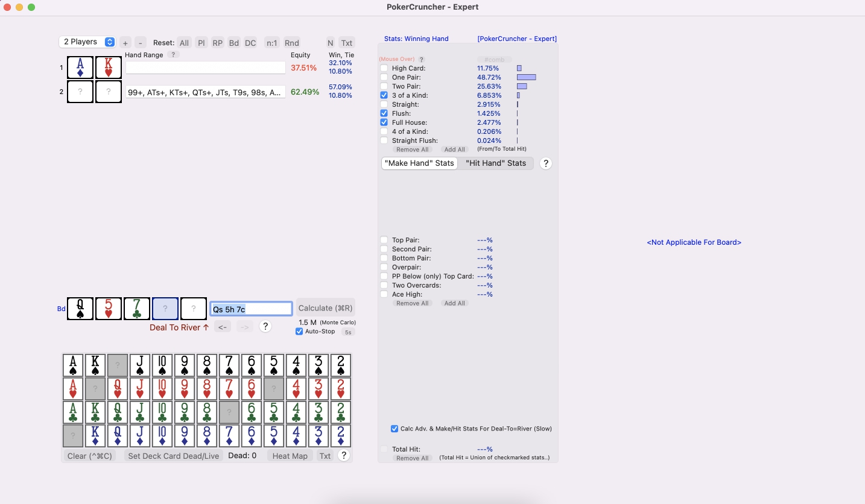Open help next to the deal arrows
This screenshot has height=504, width=865.
tap(265, 327)
